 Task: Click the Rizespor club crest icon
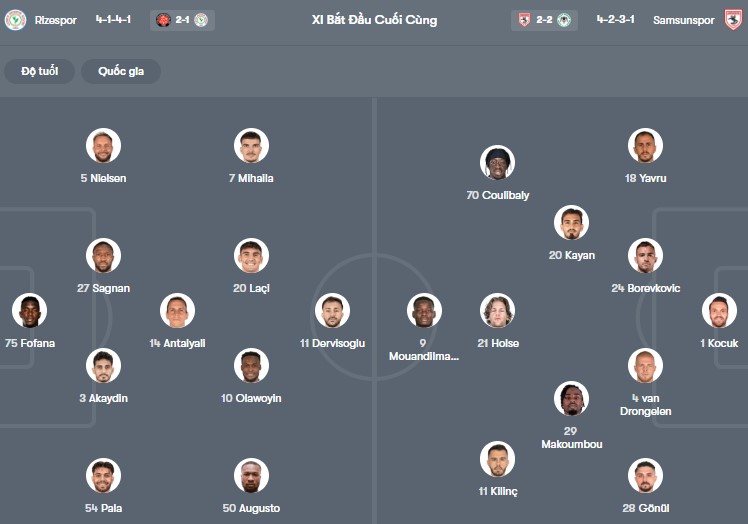15,20
